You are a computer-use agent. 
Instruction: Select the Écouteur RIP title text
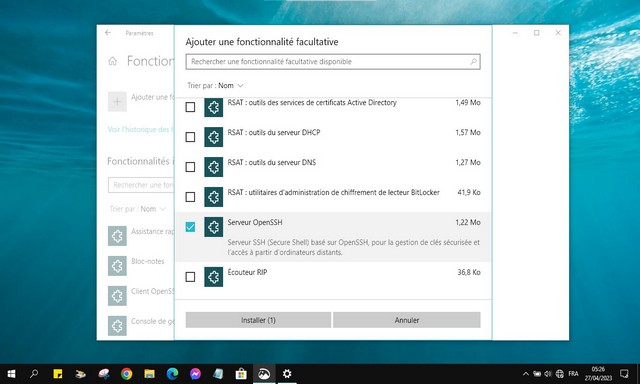[247, 272]
